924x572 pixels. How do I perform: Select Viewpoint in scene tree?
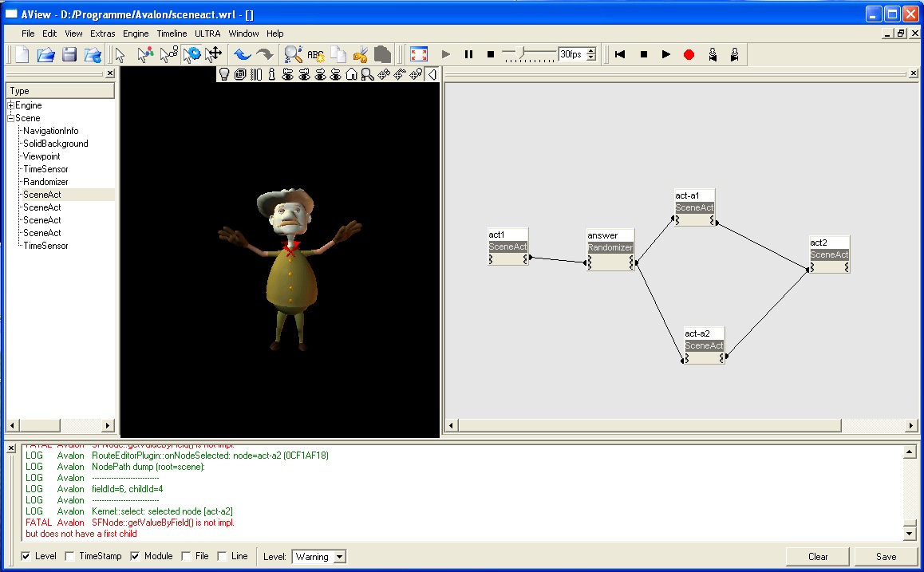coord(41,156)
